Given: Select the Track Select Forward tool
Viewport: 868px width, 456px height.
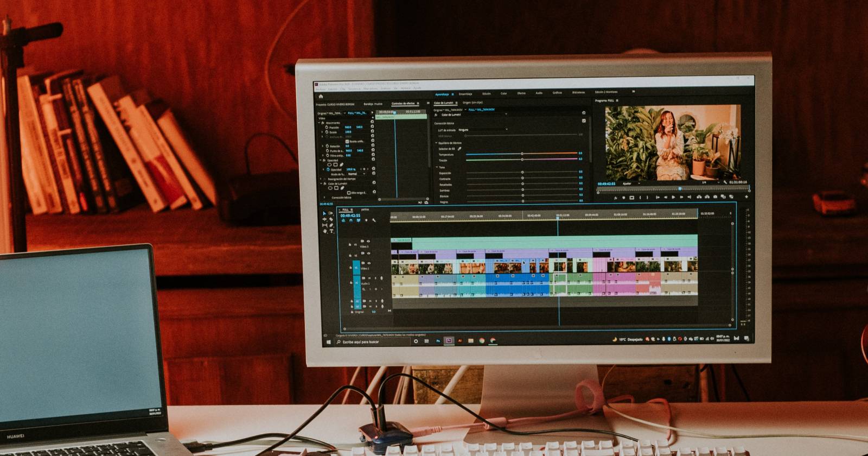Looking at the screenshot, I should (x=331, y=213).
